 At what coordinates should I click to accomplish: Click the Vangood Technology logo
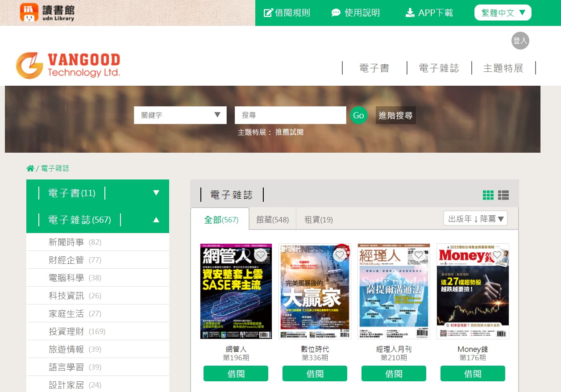tap(68, 65)
